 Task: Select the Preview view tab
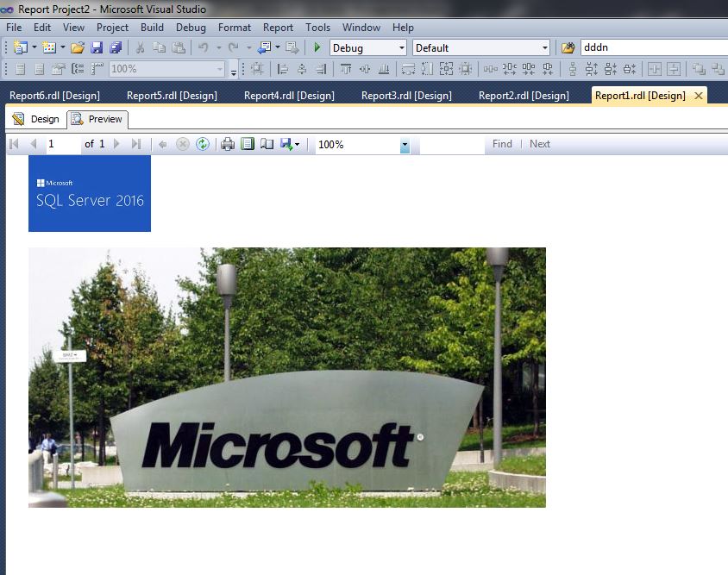pyautogui.click(x=97, y=119)
